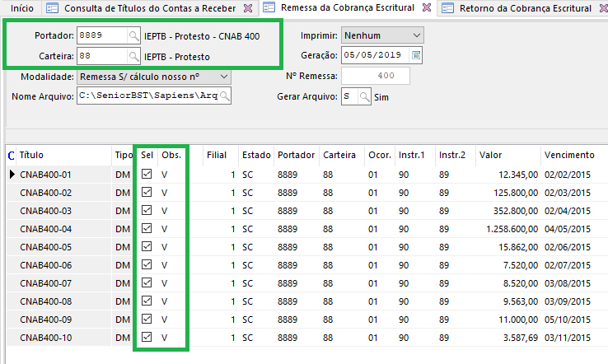Switch to Consulta de Títulos do Contas a Receber tab

pyautogui.click(x=150, y=8)
